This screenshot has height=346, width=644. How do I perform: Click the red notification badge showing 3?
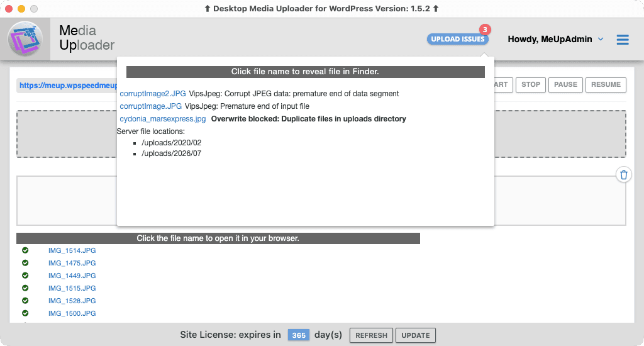pyautogui.click(x=485, y=30)
